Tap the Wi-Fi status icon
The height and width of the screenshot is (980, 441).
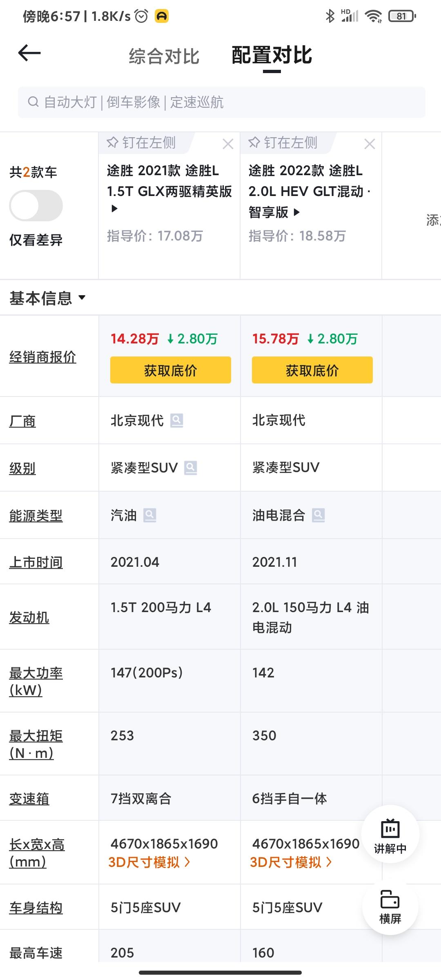[x=373, y=16]
